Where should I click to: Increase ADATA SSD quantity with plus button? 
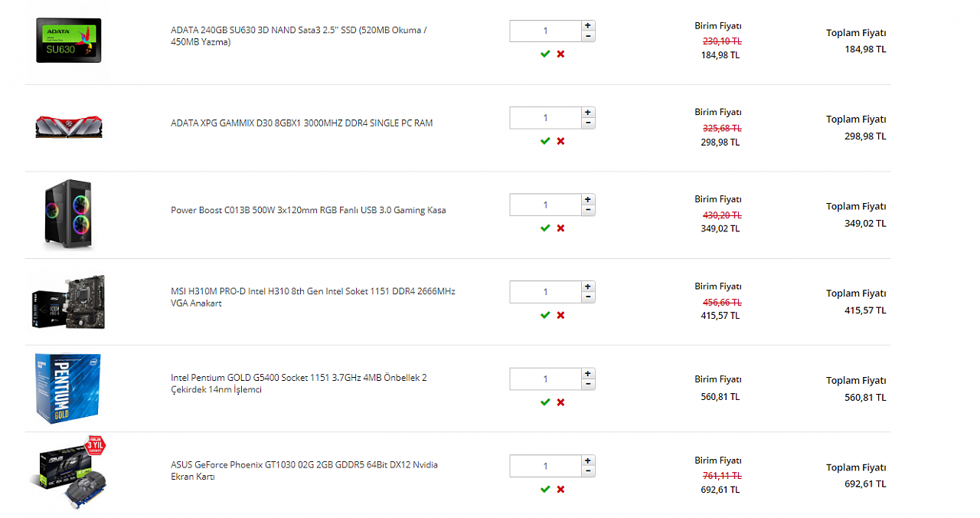[588, 26]
